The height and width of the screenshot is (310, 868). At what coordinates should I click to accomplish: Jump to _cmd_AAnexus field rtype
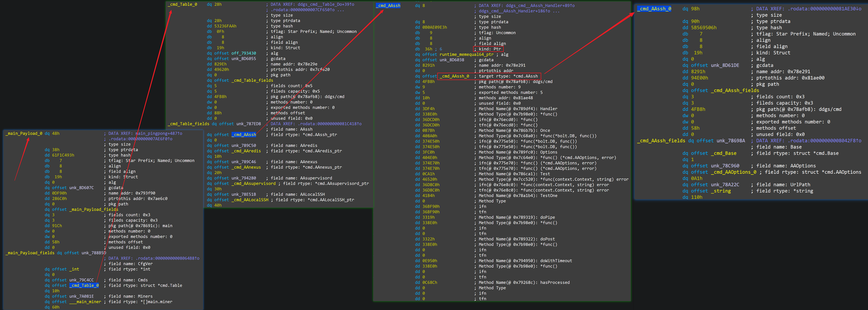point(246,167)
